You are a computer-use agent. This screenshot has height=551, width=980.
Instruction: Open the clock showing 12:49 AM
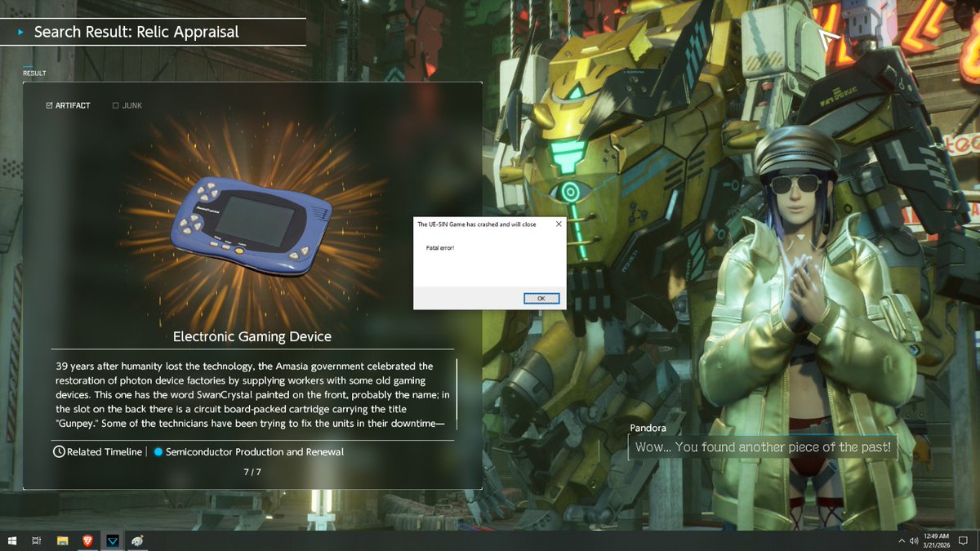point(938,540)
